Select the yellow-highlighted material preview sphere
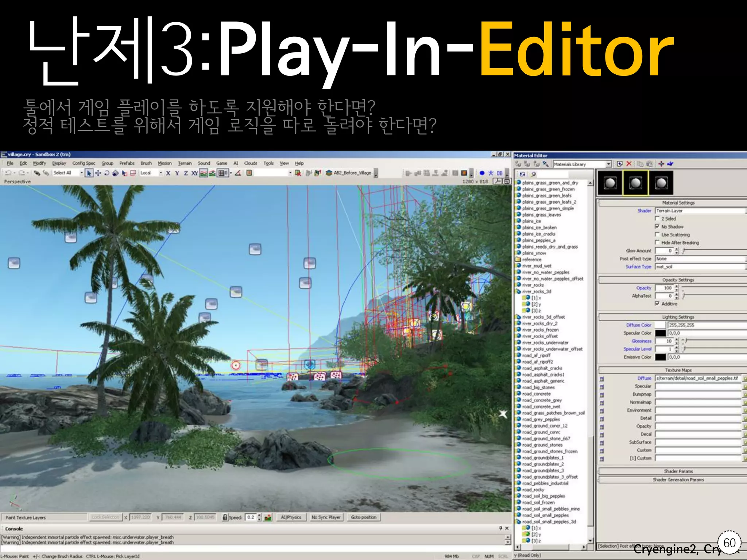Screen dimensions: 747x560 (x=635, y=183)
